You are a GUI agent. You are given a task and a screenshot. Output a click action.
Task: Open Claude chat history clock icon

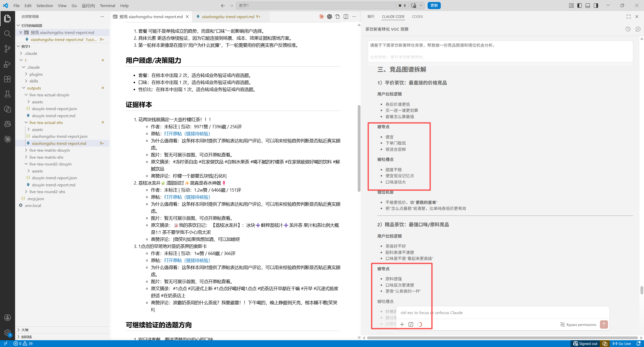tap(628, 29)
